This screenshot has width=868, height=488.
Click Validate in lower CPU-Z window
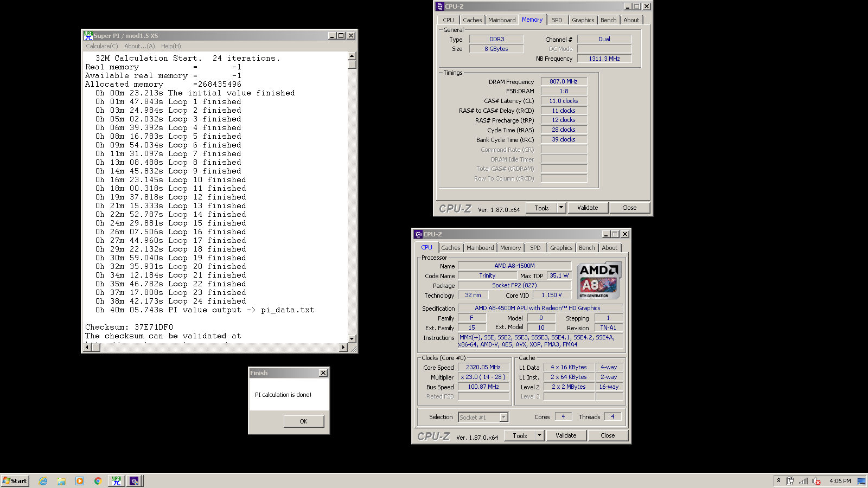tap(566, 435)
